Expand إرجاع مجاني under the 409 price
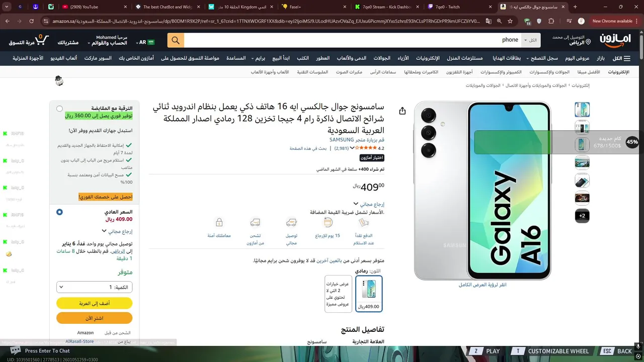Image resolution: width=644 pixels, height=362 pixels. [x=369, y=204]
